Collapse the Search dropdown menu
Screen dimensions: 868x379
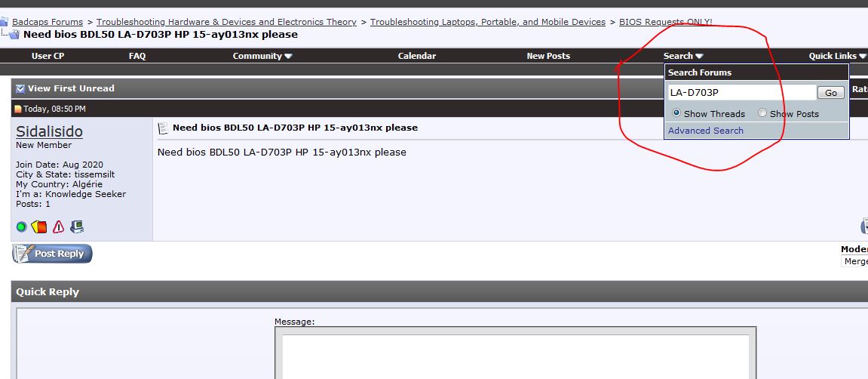coord(683,56)
